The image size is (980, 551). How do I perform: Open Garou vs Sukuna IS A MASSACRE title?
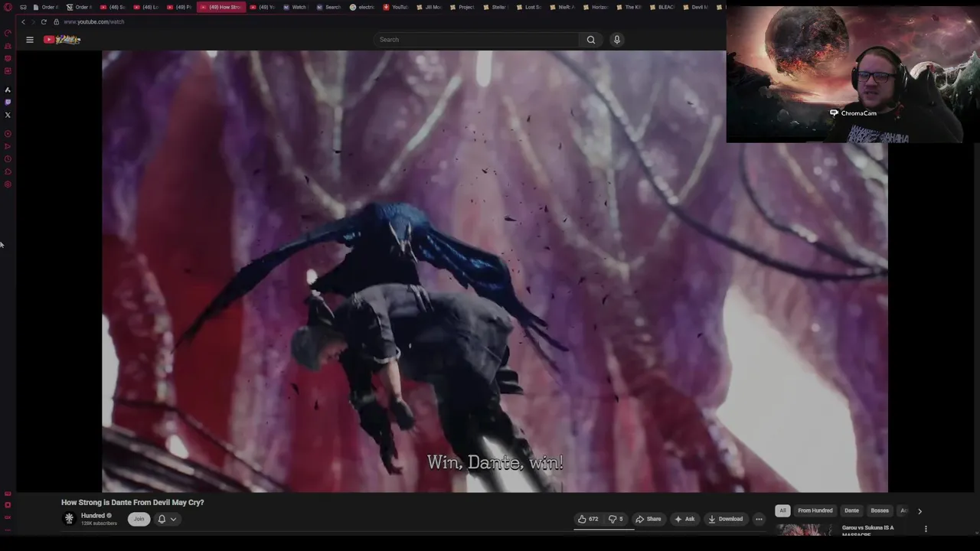(867, 530)
